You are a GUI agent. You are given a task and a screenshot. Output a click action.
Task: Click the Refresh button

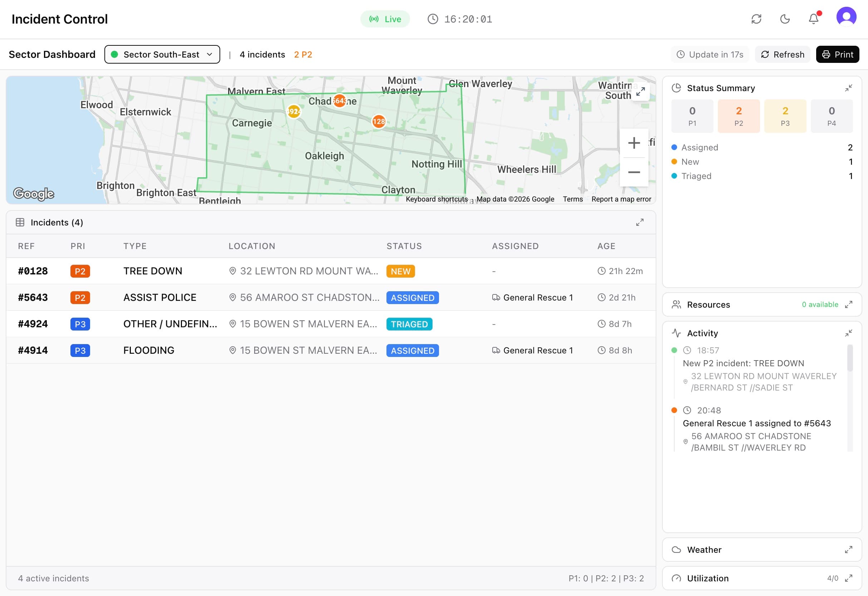pos(783,54)
